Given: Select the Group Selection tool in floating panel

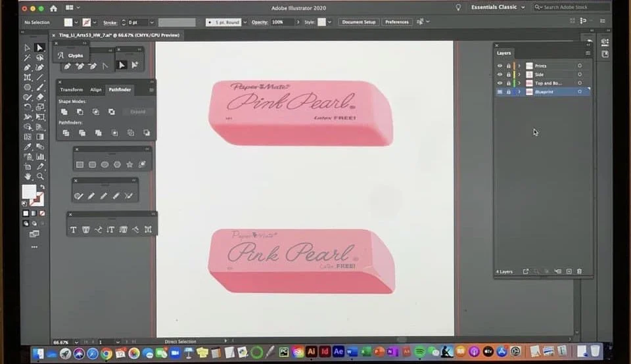Looking at the screenshot, I should click(x=134, y=65).
